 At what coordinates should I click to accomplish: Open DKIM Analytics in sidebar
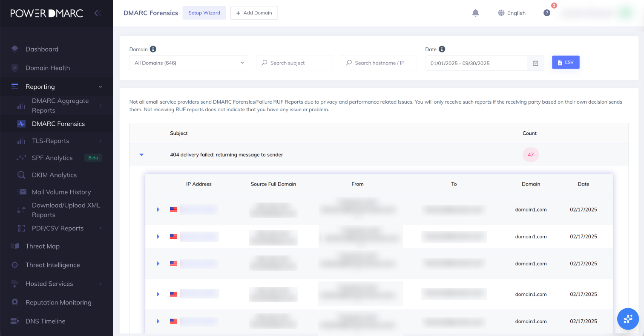pyautogui.click(x=54, y=175)
